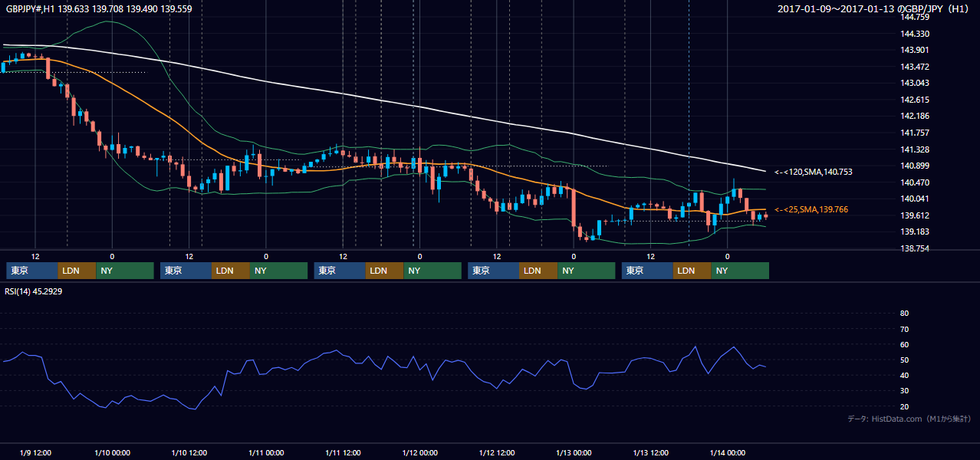Select the rightmost LDN session box

[x=693, y=271]
